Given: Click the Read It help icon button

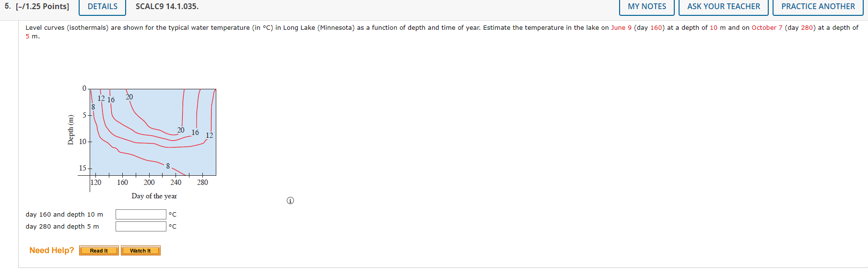Looking at the screenshot, I should (99, 250).
